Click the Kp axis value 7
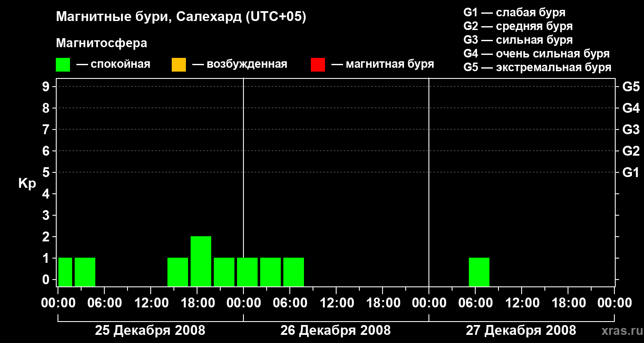Screen dimensions: 644x343 click(x=47, y=129)
